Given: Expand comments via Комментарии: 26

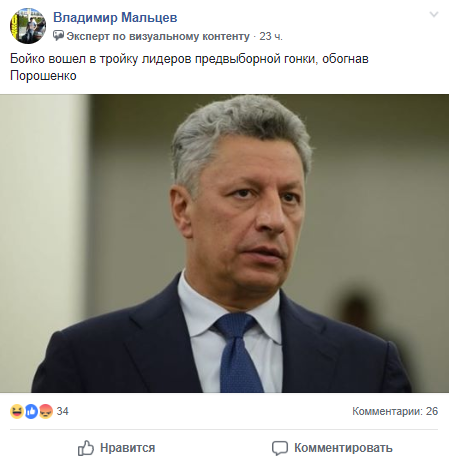Looking at the screenshot, I should (x=395, y=411).
